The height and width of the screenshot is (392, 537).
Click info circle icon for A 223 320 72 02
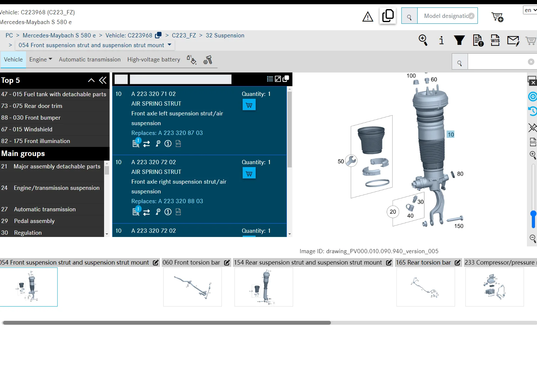168,212
